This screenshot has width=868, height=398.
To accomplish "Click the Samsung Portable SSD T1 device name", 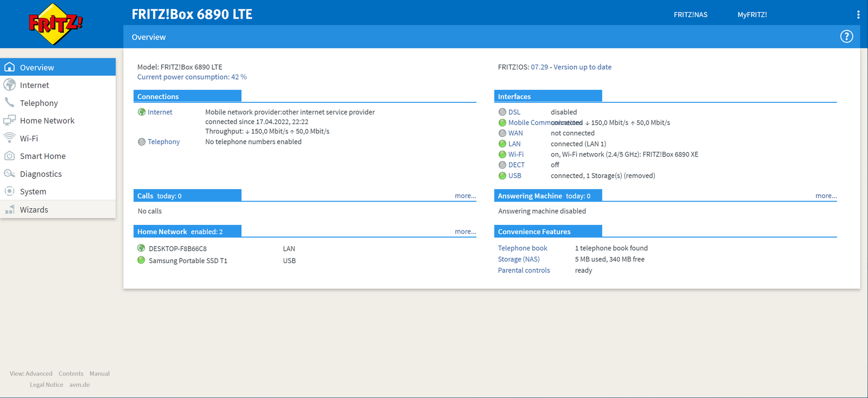I will [188, 261].
